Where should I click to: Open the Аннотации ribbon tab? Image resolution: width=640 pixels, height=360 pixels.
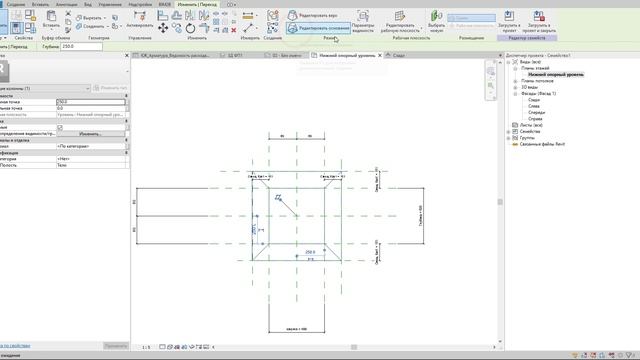click(x=67, y=4)
